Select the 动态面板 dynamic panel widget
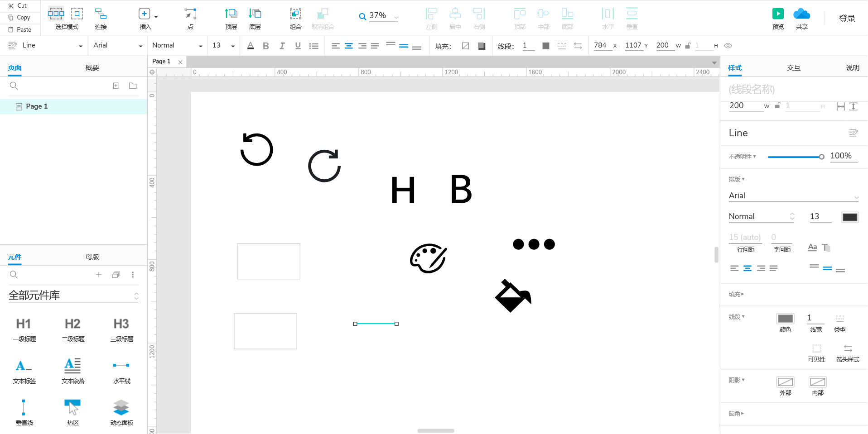This screenshot has width=868, height=434. [121, 413]
